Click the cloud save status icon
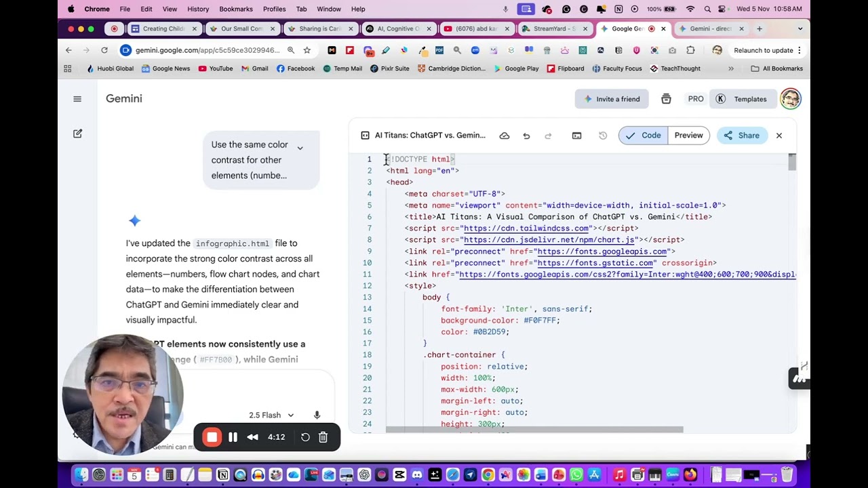The height and width of the screenshot is (488, 868). point(505,136)
